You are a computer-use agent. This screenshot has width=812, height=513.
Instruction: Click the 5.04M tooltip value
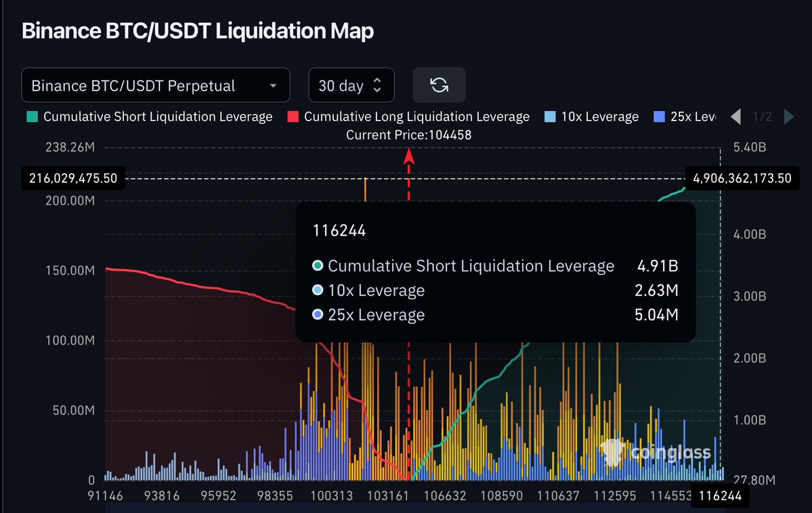coord(657,314)
